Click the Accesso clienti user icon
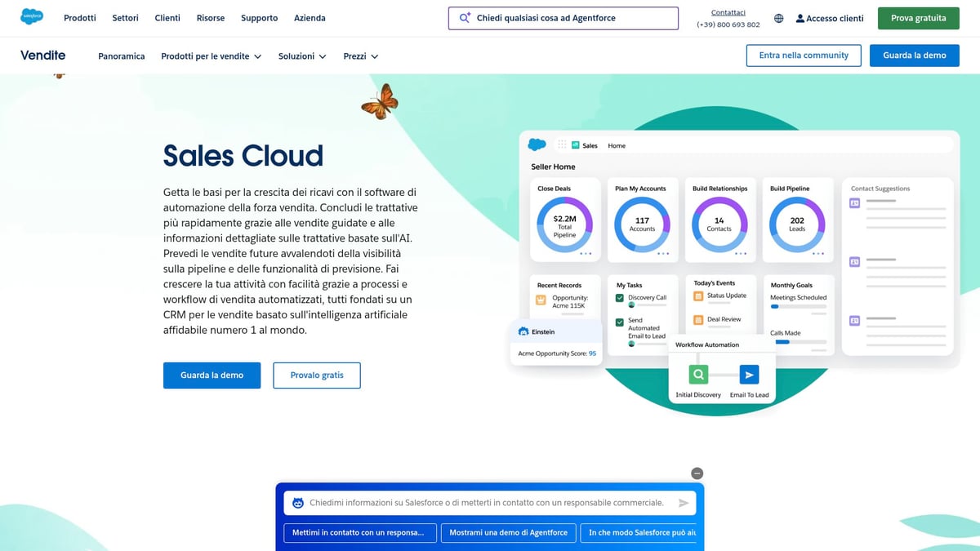This screenshot has height=551, width=980. coord(800,18)
